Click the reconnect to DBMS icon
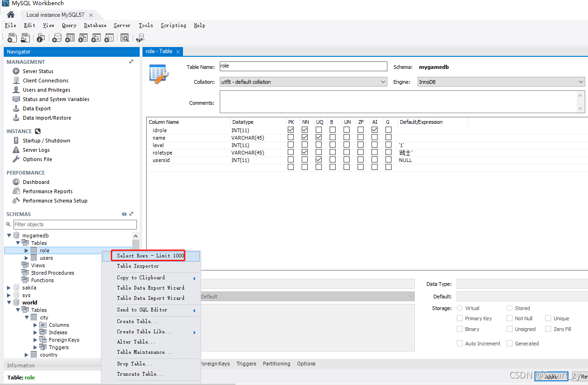 pyautogui.click(x=140, y=38)
